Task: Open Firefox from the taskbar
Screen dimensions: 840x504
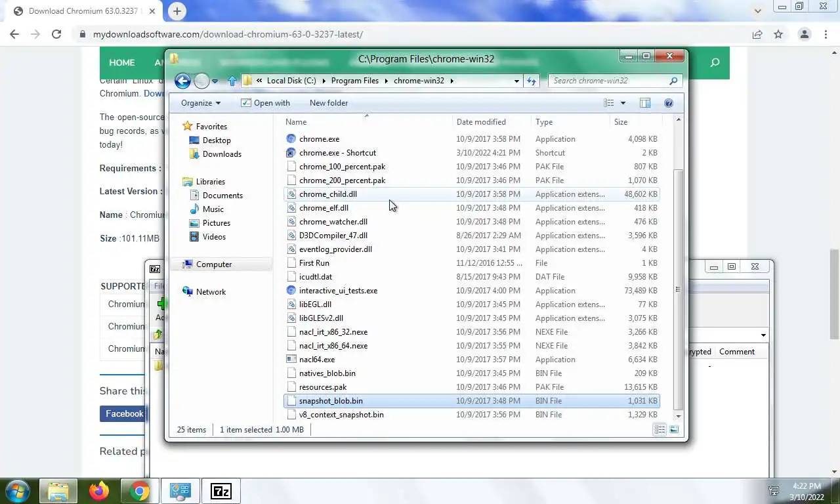Action: point(99,491)
